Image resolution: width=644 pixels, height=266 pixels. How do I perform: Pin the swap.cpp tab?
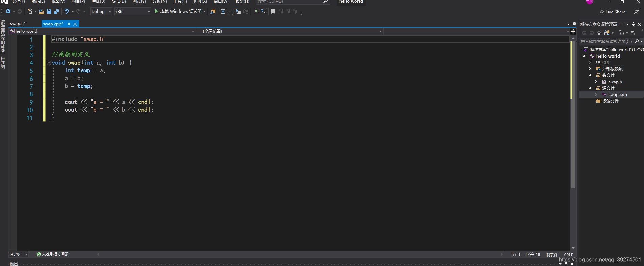pyautogui.click(x=69, y=24)
